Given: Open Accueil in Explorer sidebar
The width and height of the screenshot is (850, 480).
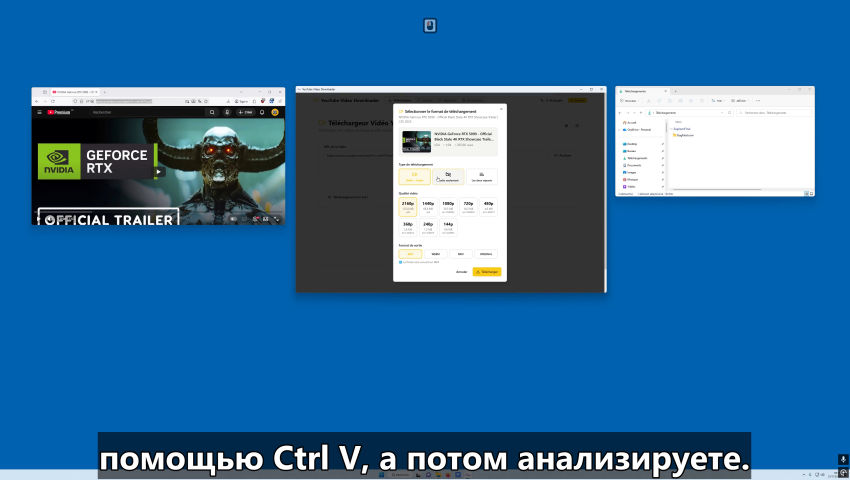Looking at the screenshot, I should pos(629,123).
